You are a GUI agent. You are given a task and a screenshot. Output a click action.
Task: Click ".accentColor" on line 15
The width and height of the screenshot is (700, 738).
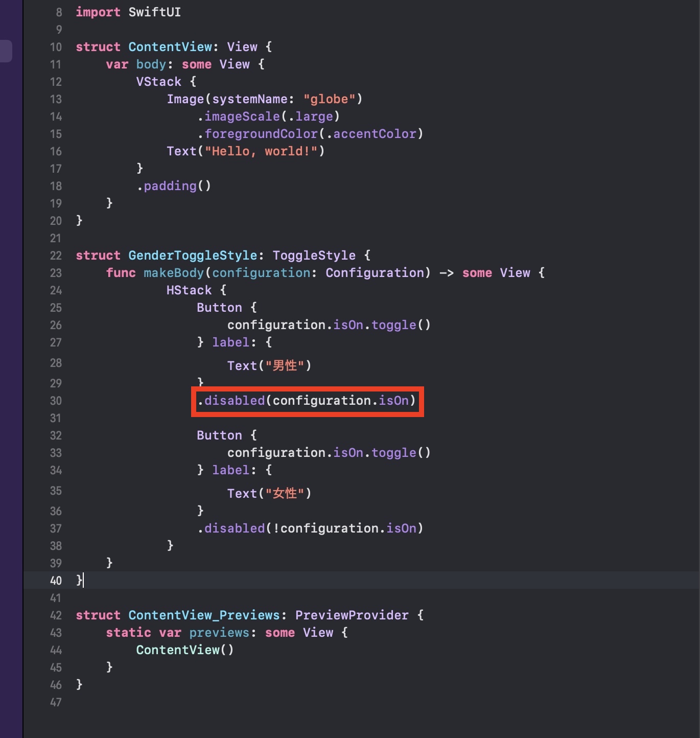371,134
